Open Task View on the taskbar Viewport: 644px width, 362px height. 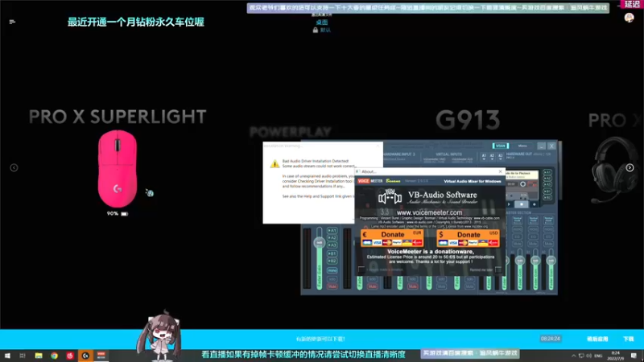pos(23,356)
